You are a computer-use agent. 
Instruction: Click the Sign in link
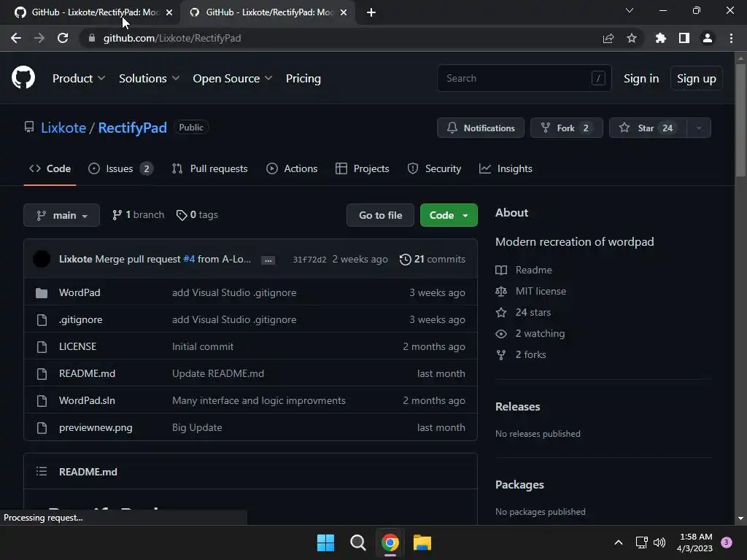[x=641, y=79]
